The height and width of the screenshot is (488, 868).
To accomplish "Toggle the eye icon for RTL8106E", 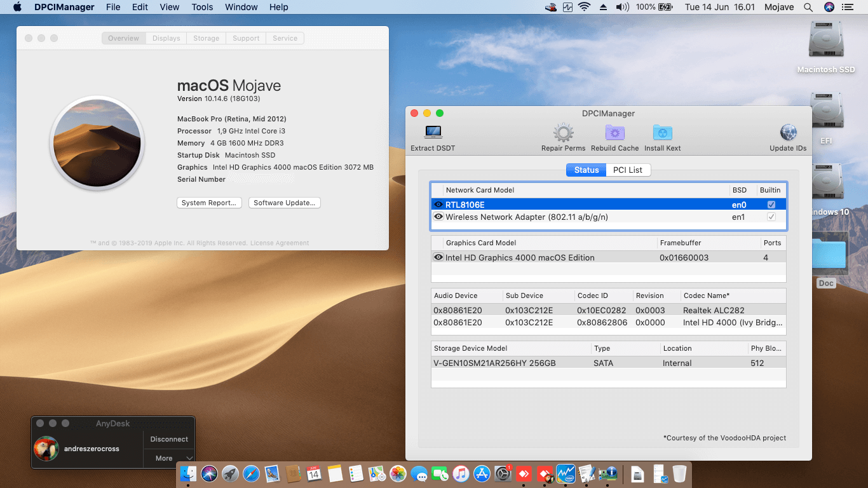I will tap(438, 205).
